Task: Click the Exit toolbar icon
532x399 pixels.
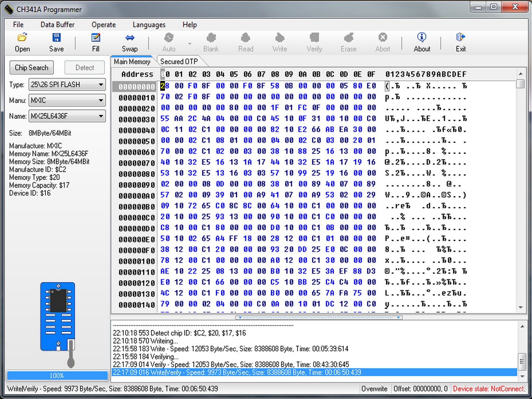Action: 460,38
